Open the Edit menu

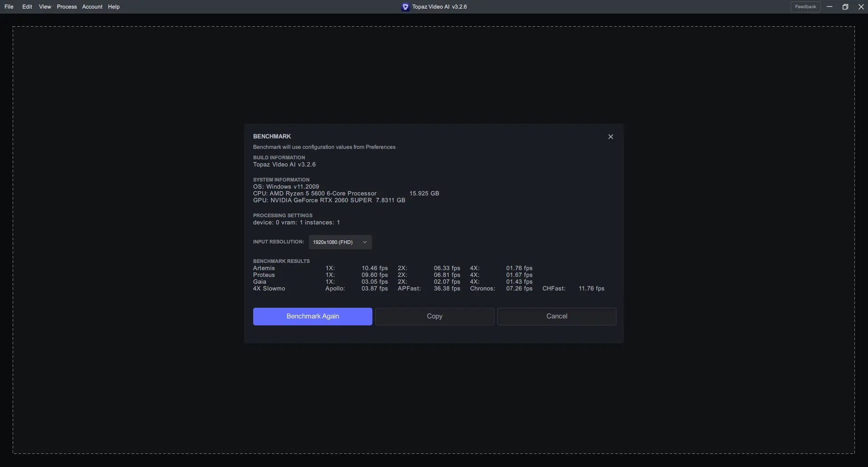click(27, 6)
